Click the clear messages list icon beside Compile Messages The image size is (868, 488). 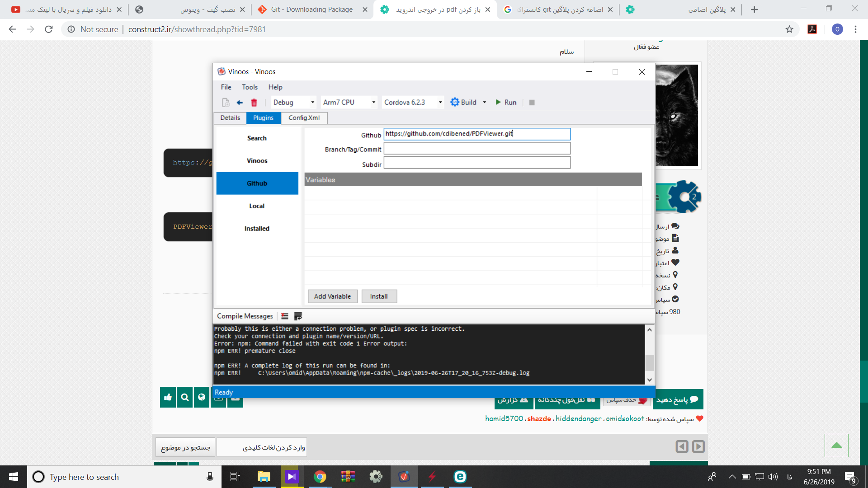(285, 316)
